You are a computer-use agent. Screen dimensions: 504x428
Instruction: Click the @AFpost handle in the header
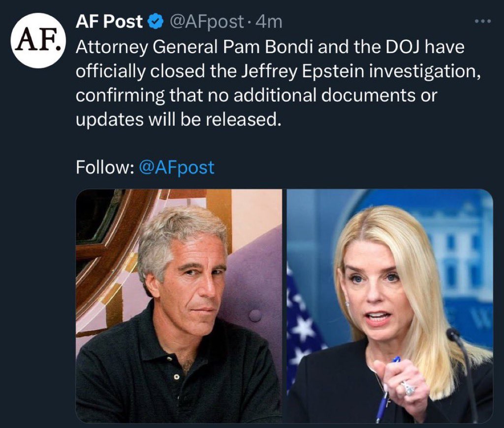206,22
